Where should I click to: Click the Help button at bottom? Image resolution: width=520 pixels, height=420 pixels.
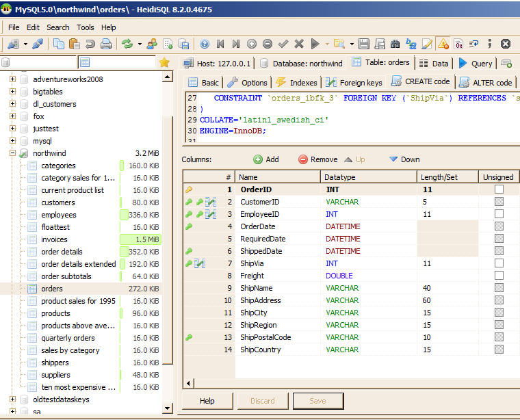pyautogui.click(x=207, y=401)
